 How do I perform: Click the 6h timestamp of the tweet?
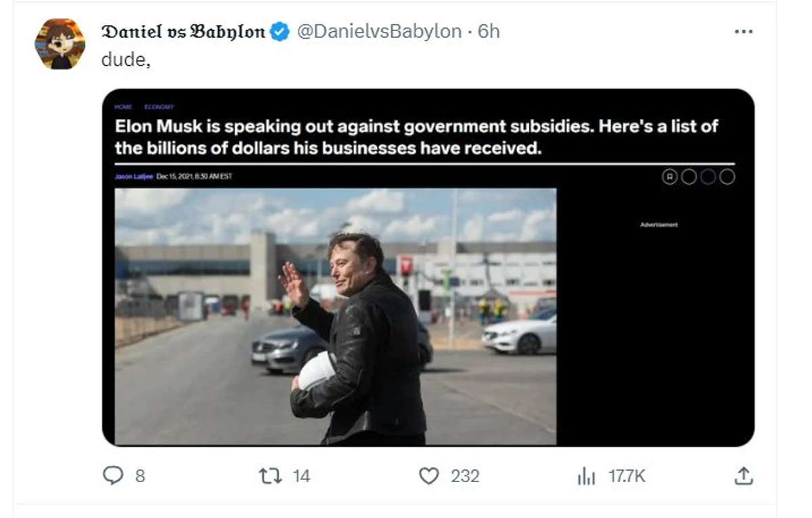[x=489, y=31]
